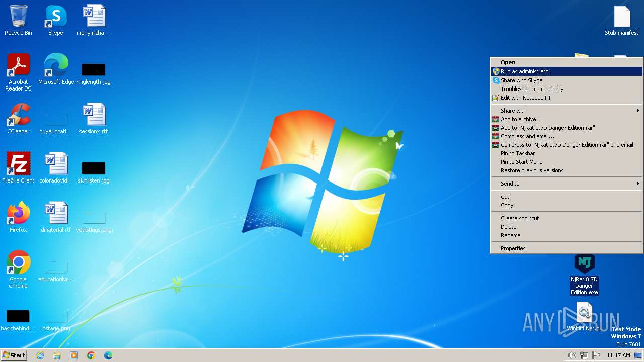This screenshot has width=644, height=362.
Task: Open Windows Explorer from the taskbar
Action: [x=57, y=355]
